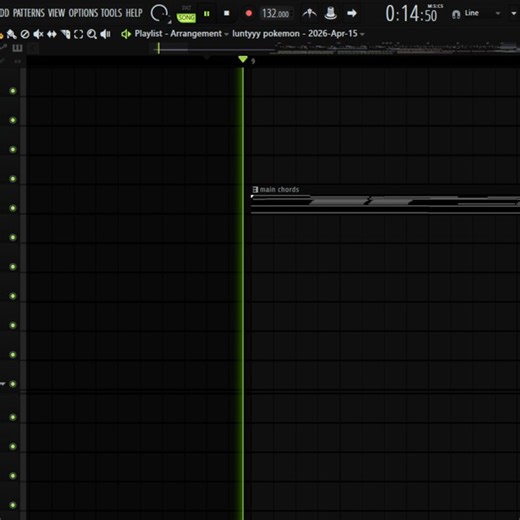
Task: Mute the track containing 'main chords' clip
Action: point(13,208)
